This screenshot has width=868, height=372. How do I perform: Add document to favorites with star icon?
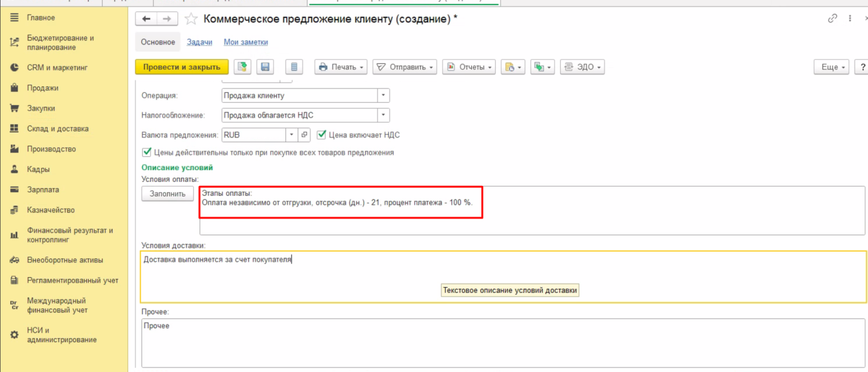coord(191,19)
